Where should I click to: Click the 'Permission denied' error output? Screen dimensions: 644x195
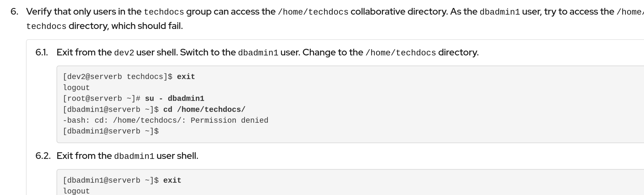(229, 120)
